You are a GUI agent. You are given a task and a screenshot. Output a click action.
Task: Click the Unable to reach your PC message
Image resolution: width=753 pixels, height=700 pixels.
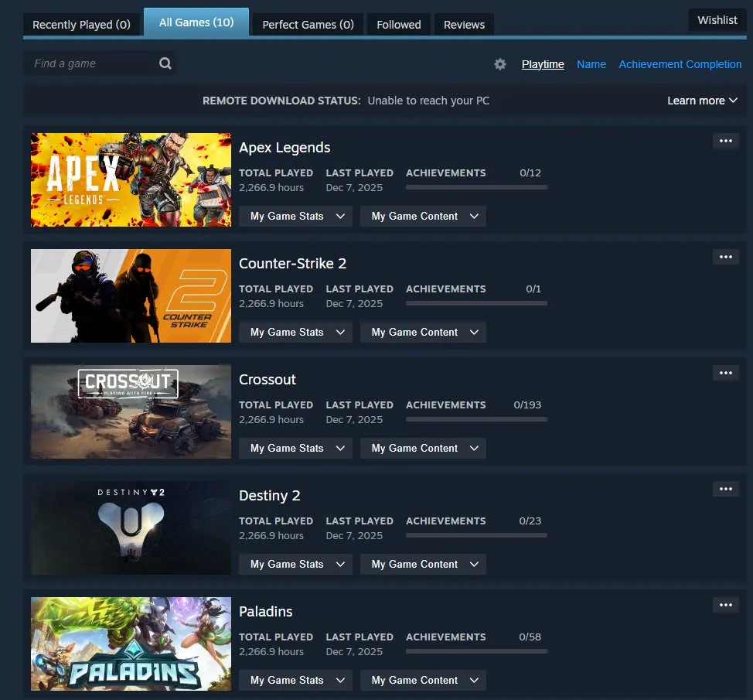(428, 101)
